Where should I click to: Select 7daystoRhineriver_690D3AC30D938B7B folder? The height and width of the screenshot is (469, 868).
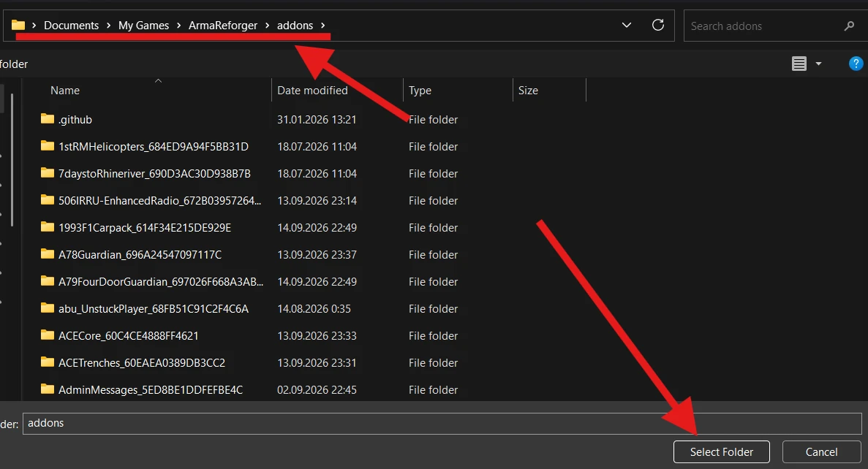pos(154,174)
